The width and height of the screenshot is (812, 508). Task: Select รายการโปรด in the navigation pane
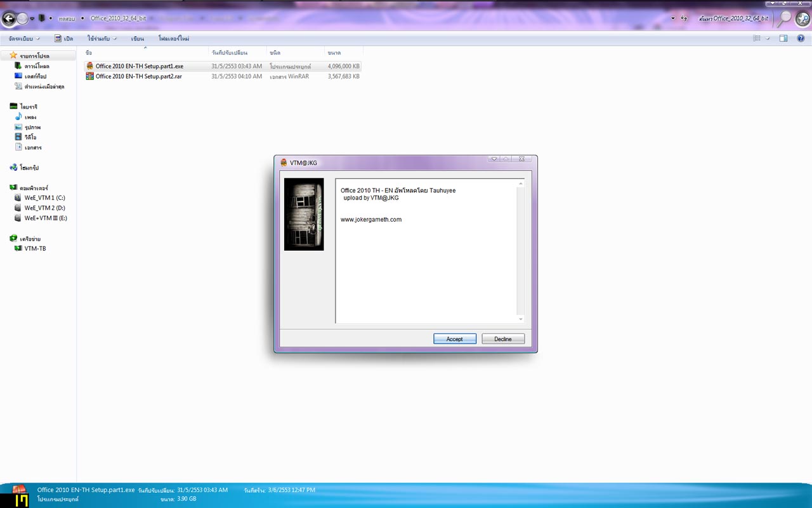coord(34,56)
